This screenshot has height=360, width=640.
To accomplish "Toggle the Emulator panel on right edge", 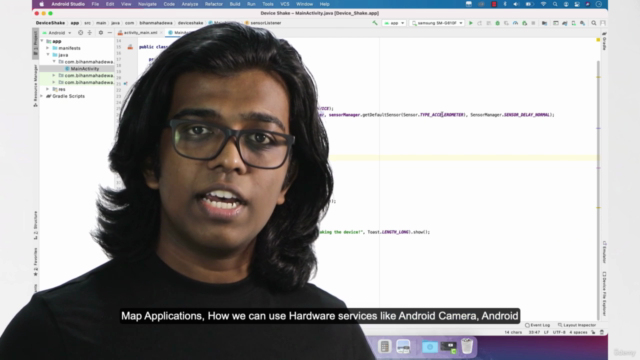I will click(604, 252).
